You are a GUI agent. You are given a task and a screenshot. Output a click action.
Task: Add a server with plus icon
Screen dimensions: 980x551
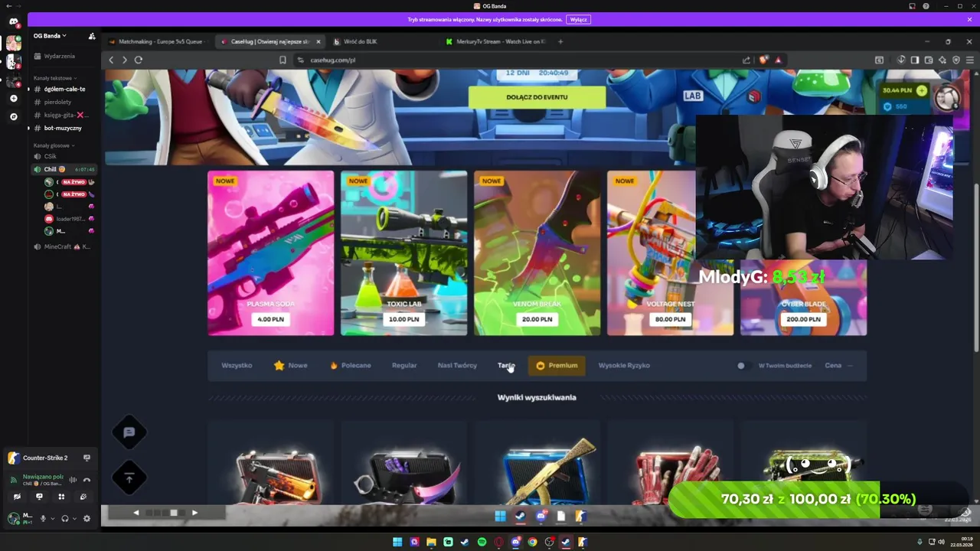(13, 99)
